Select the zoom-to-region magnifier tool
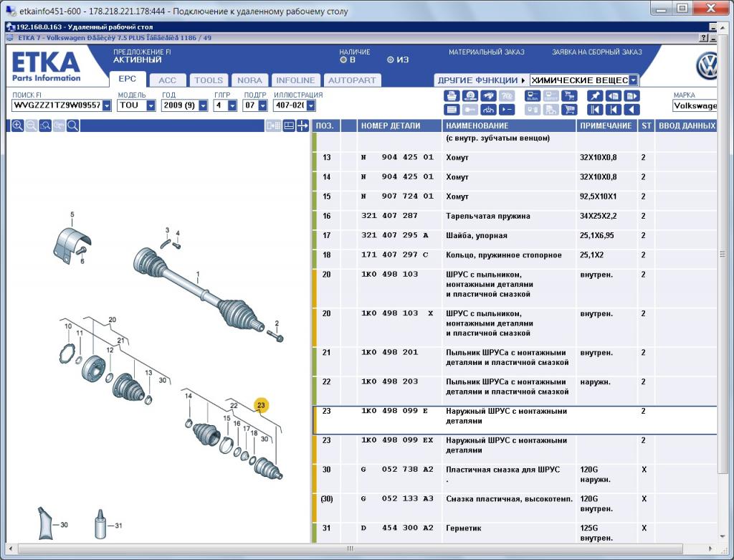The width and height of the screenshot is (734, 560). tap(45, 125)
